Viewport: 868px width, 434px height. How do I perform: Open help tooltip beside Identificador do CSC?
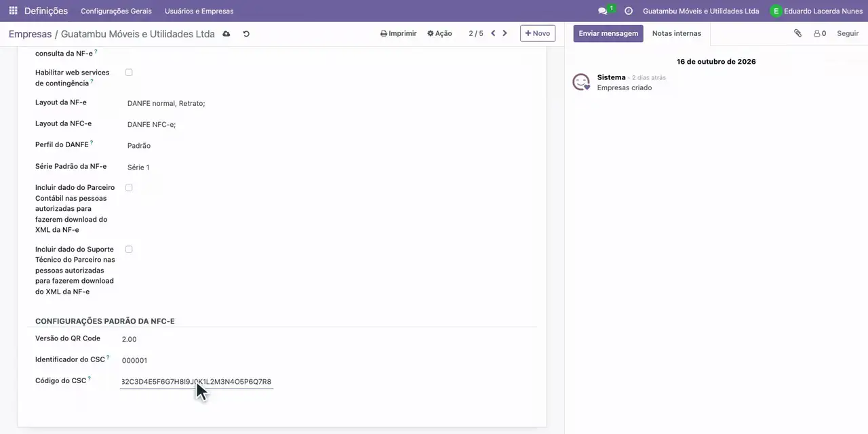[x=108, y=357]
